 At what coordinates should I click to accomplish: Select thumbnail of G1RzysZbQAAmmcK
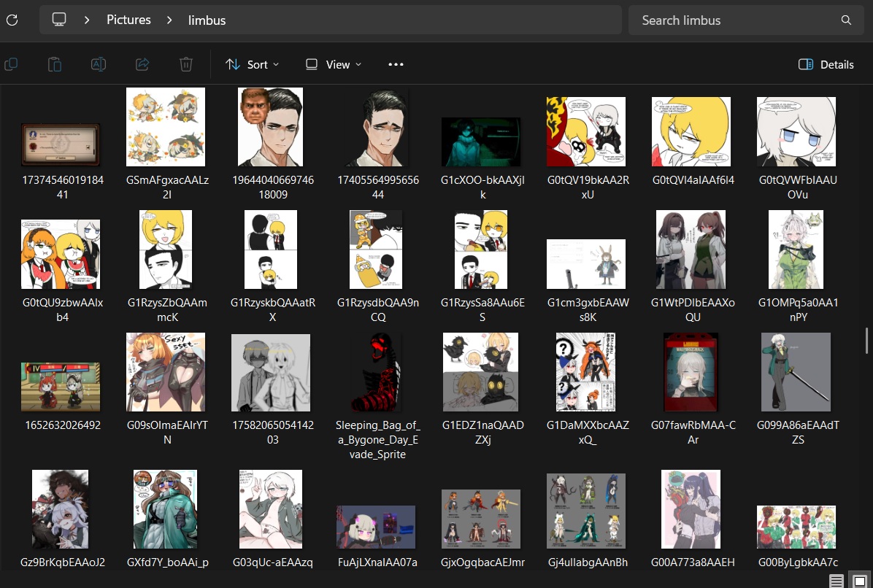(166, 249)
